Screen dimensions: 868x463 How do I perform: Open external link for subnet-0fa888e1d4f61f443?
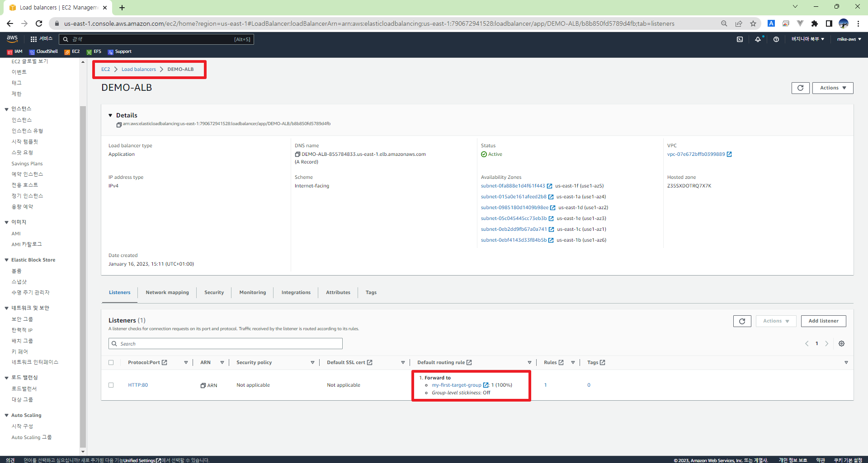click(x=550, y=186)
